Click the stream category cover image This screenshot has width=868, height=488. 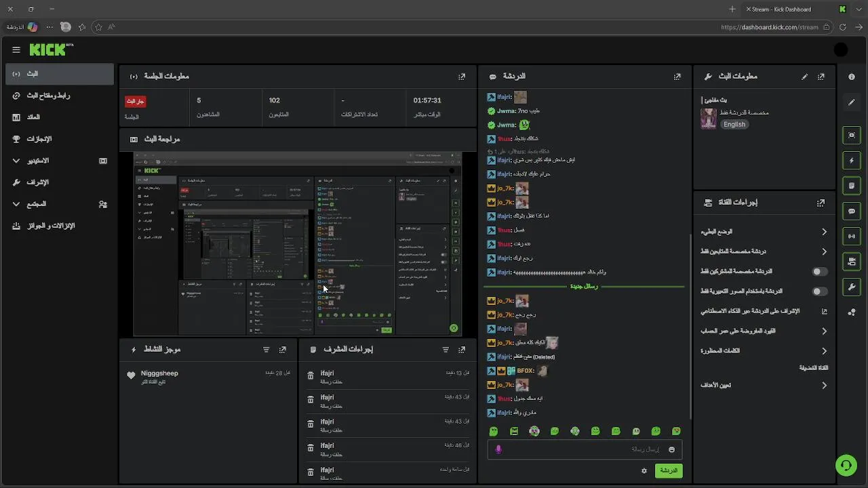click(709, 119)
